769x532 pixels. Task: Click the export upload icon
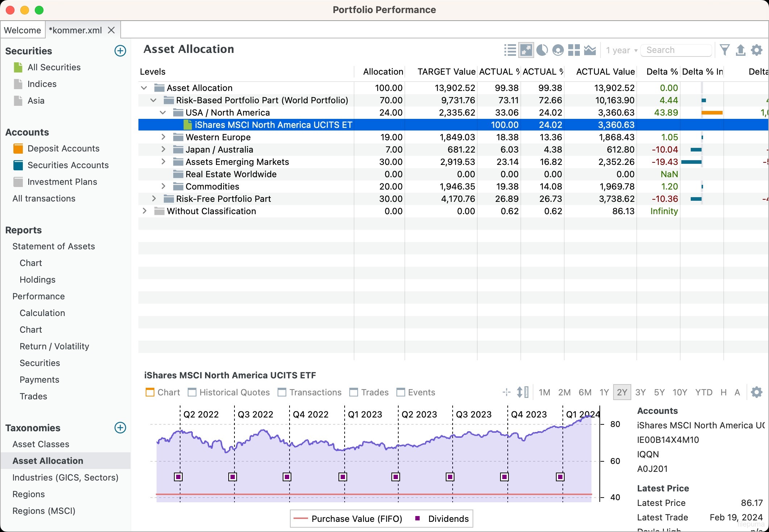(740, 50)
